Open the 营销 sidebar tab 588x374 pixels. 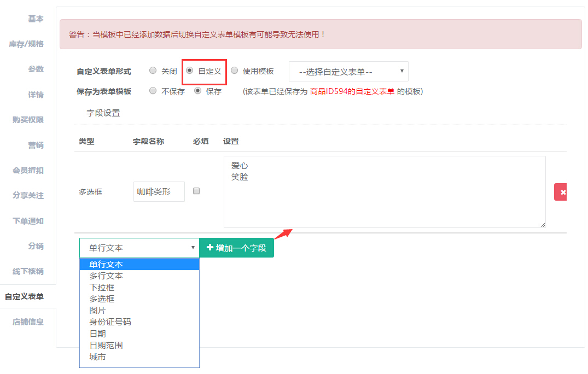click(36, 145)
